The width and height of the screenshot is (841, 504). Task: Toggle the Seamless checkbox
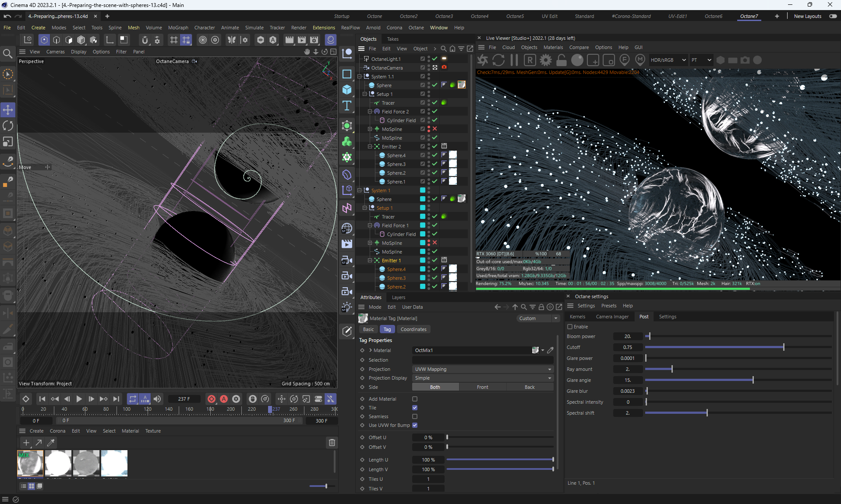415,416
